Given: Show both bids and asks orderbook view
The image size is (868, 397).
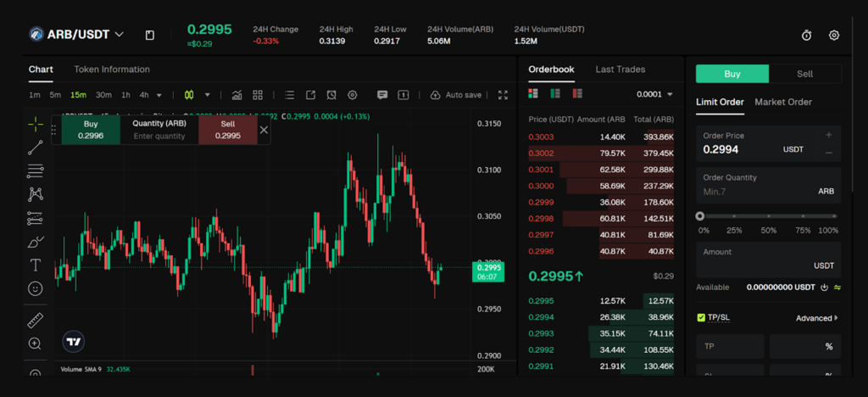Looking at the screenshot, I should pos(534,93).
